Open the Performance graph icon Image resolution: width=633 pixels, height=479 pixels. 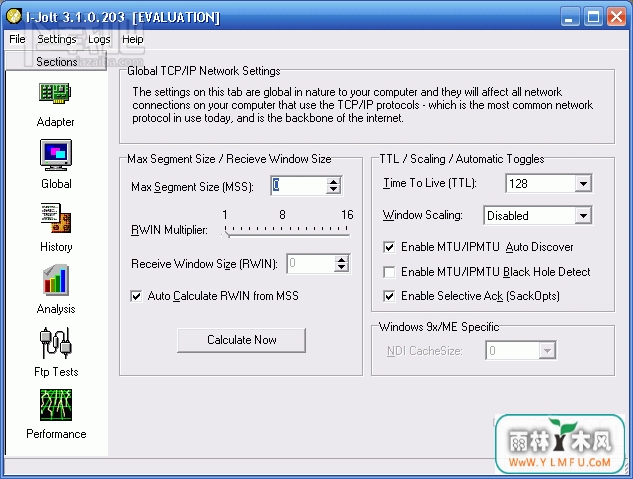(x=56, y=405)
